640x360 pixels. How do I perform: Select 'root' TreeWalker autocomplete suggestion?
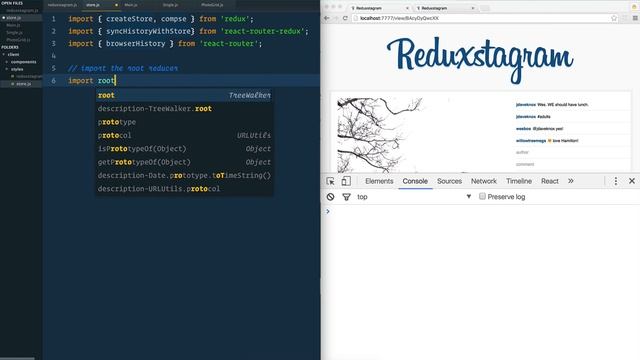(x=184, y=95)
